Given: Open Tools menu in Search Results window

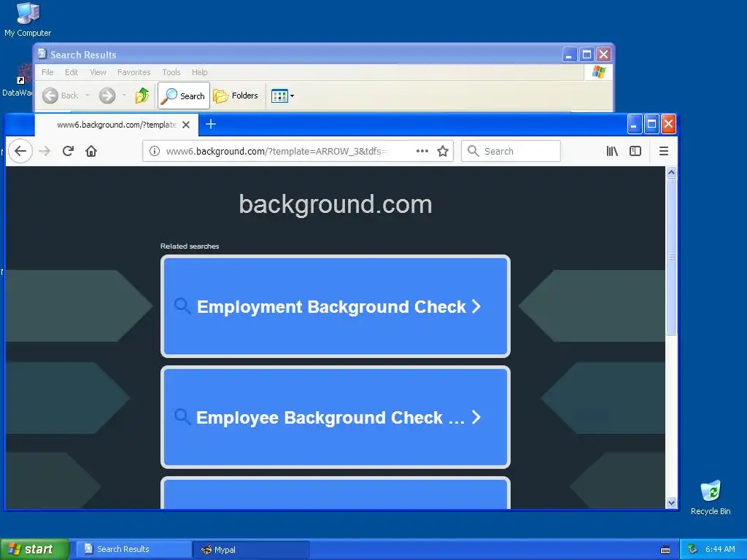Looking at the screenshot, I should click(x=171, y=72).
